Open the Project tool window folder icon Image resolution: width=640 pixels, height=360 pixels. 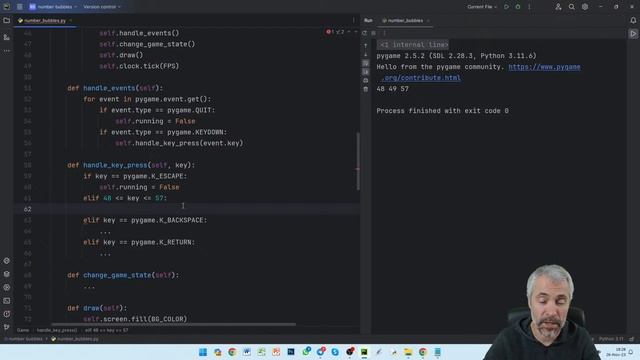click(7, 20)
